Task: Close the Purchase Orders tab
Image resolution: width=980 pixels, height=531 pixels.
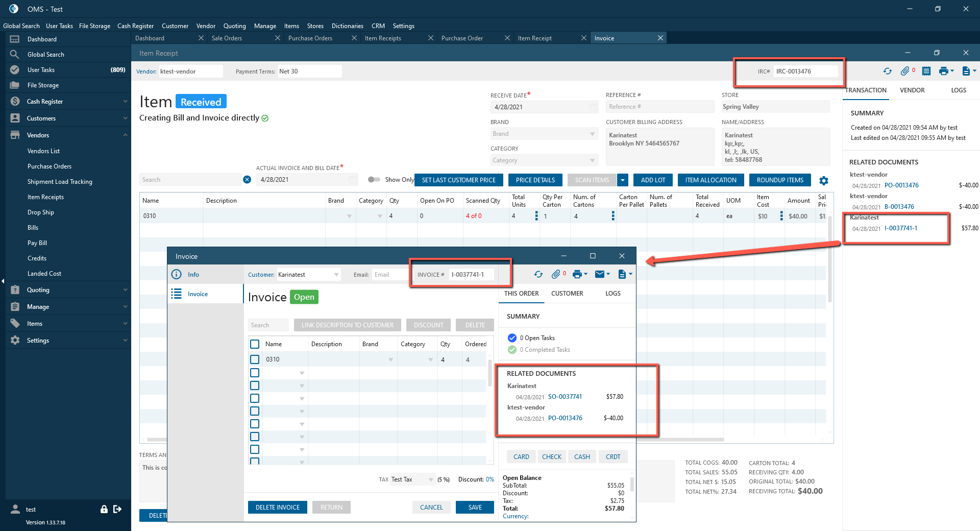Action: [354, 38]
